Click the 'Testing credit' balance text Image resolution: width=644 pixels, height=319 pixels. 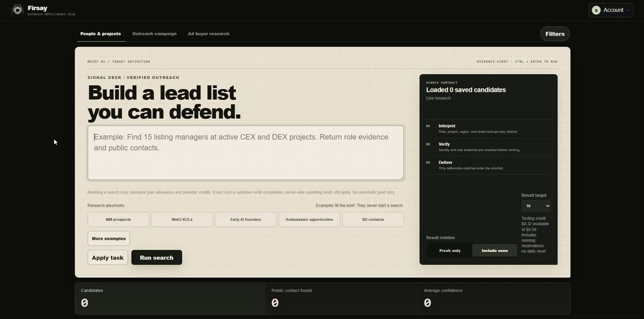(x=536, y=235)
